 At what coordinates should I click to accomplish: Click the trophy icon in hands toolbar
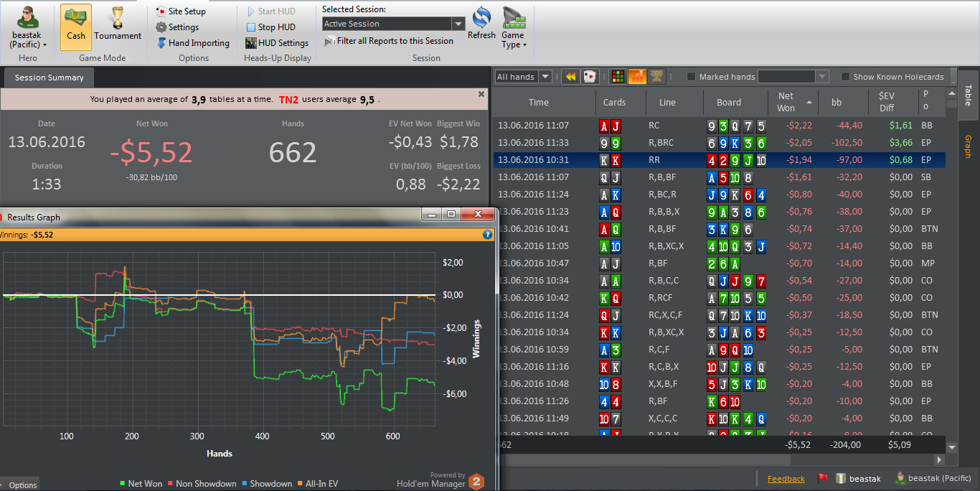(656, 77)
